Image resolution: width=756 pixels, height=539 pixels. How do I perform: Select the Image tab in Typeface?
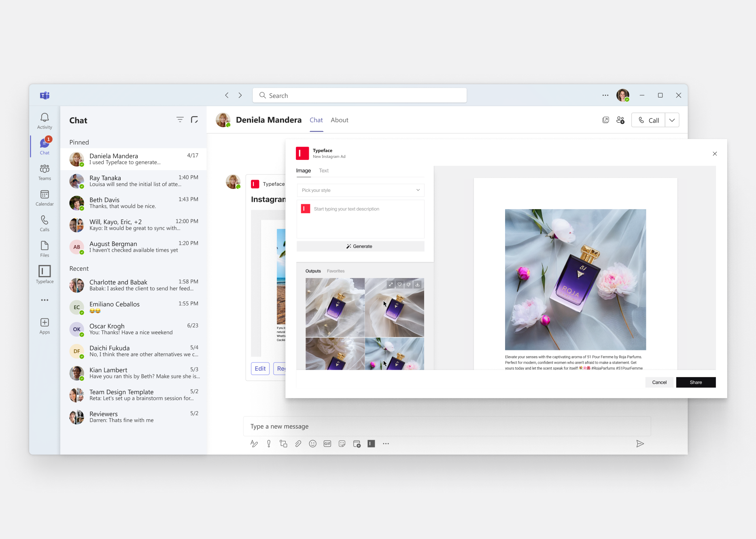pos(304,171)
